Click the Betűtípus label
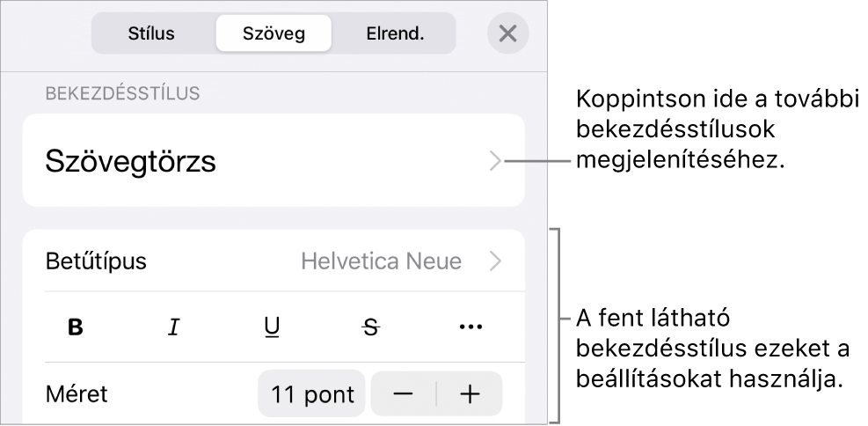 (95, 261)
